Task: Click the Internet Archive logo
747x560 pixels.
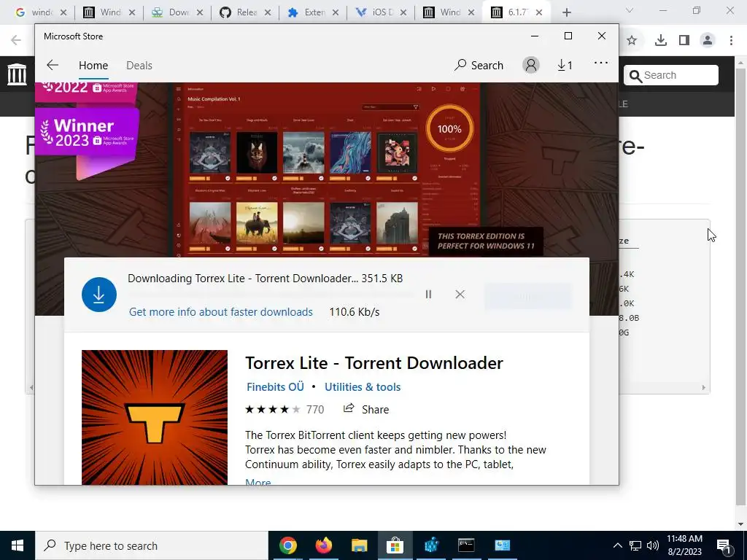Action: tap(18, 74)
